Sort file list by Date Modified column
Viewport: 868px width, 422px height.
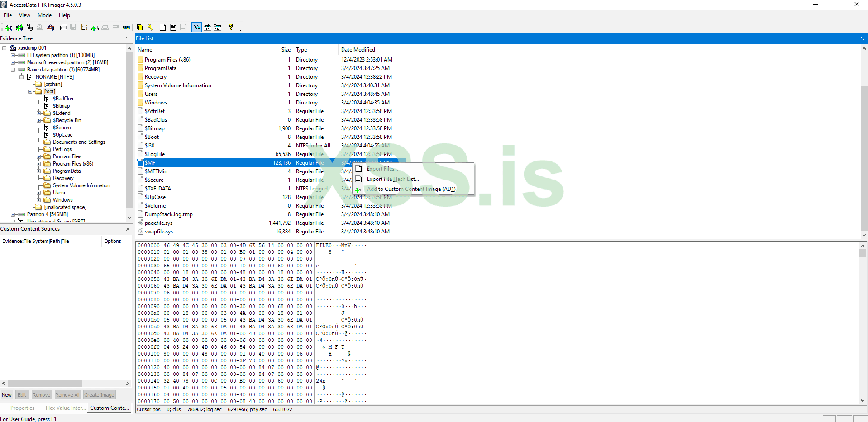click(x=372, y=50)
